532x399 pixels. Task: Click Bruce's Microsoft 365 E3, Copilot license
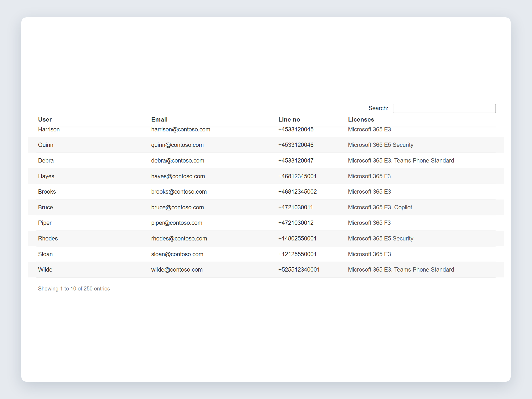[380, 207]
